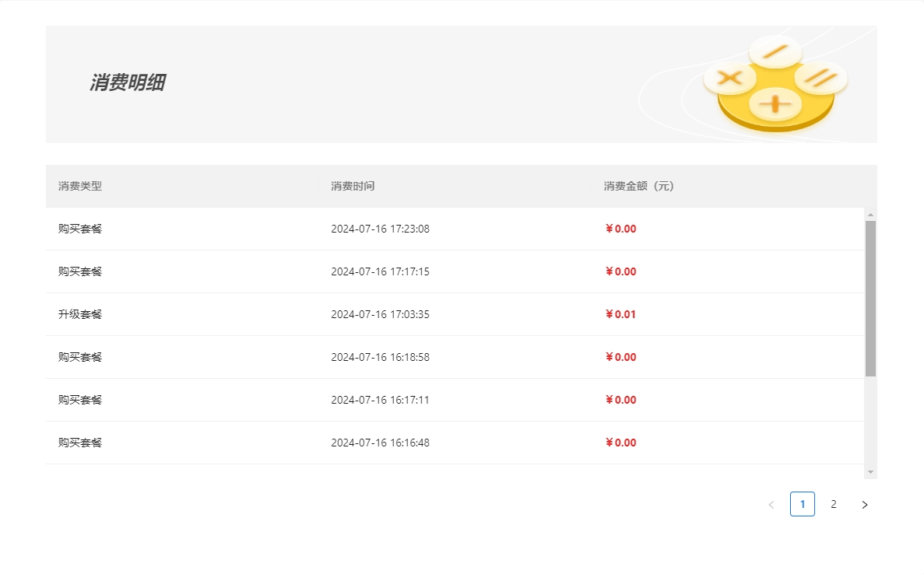Screen dimensions: 924x574
Task: Click the table's vertical scrollbar thumb
Action: (x=870, y=298)
